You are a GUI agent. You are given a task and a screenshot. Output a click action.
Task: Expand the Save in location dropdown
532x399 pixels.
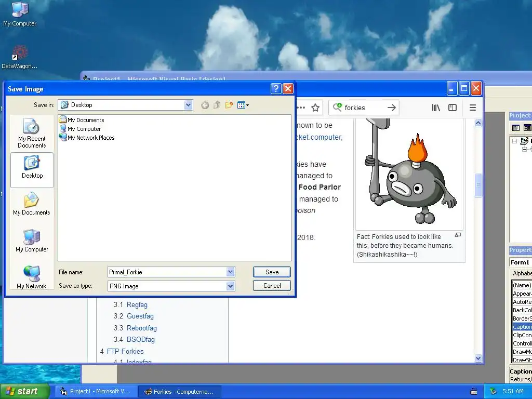tap(188, 105)
